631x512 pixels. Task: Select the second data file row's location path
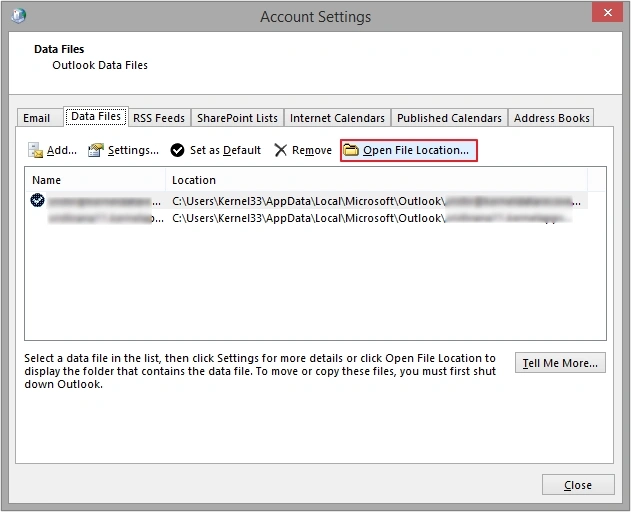(372, 218)
